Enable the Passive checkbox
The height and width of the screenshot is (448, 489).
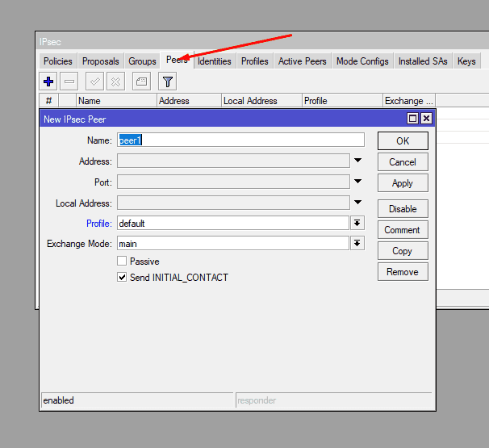click(x=122, y=262)
